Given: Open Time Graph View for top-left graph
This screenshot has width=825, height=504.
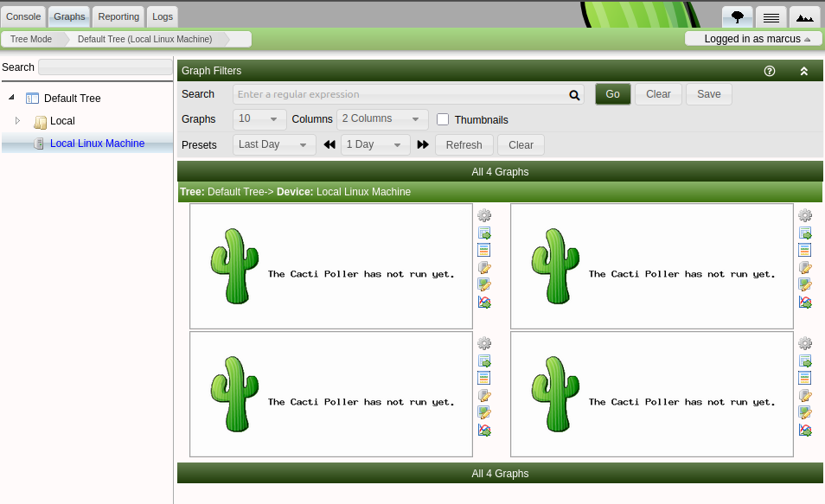Looking at the screenshot, I should [484, 250].
